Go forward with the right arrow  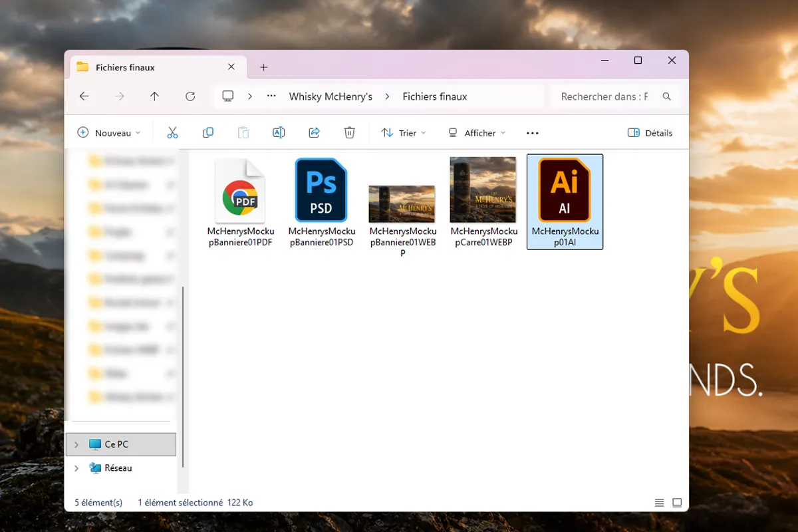(x=120, y=96)
